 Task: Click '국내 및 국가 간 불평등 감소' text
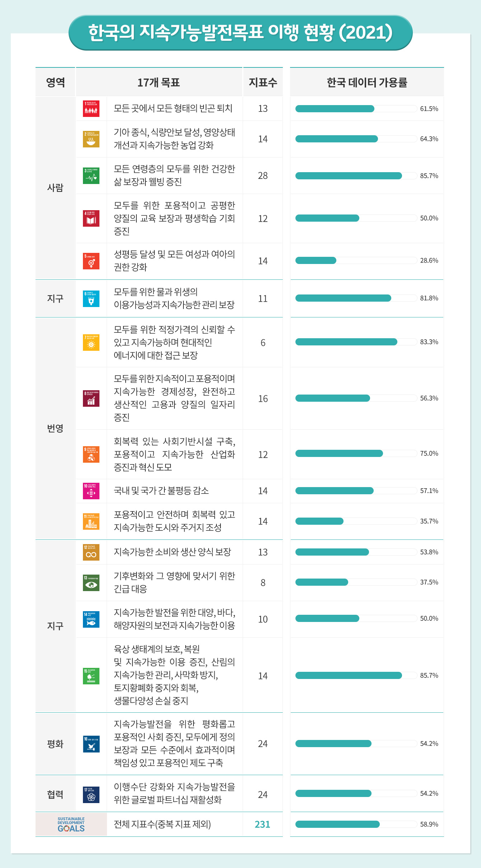tap(161, 491)
